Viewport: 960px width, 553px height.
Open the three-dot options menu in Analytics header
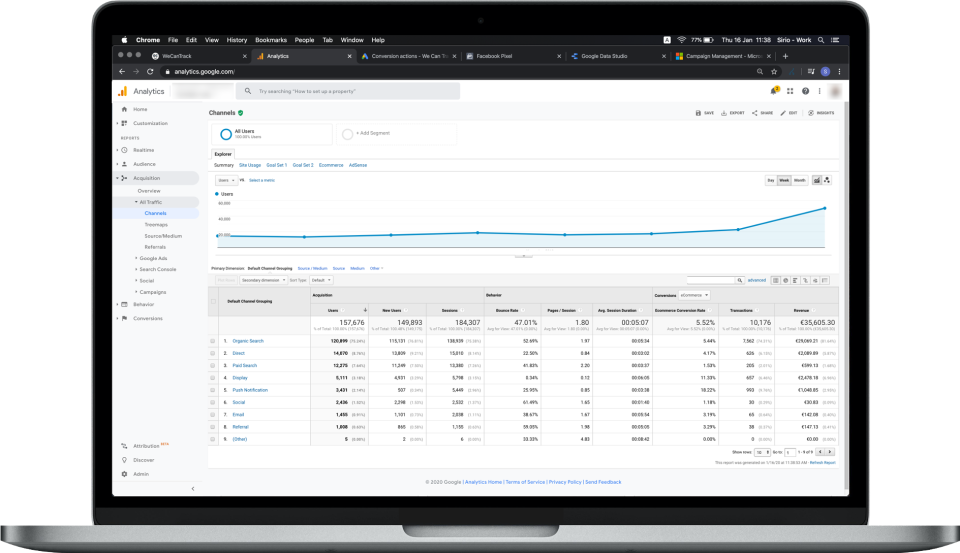click(819, 91)
